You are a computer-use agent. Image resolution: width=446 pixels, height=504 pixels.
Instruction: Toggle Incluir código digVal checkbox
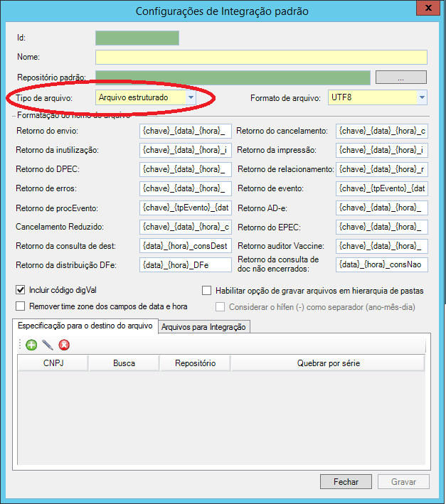coord(20,290)
